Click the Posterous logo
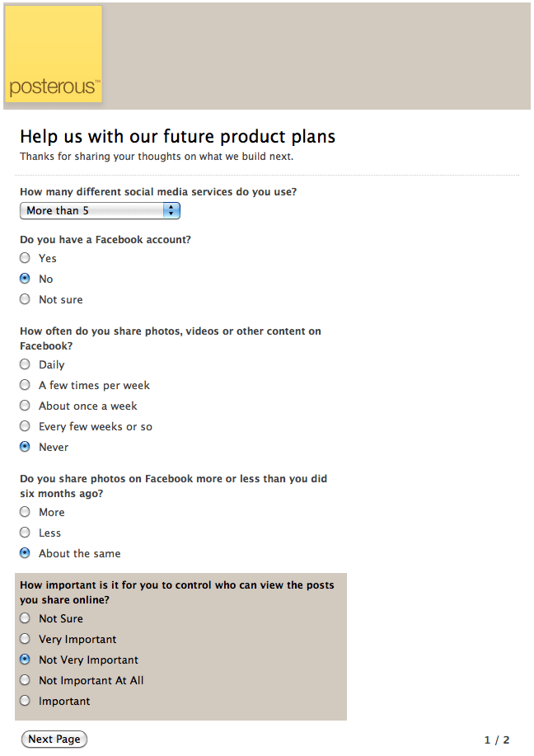 click(54, 54)
